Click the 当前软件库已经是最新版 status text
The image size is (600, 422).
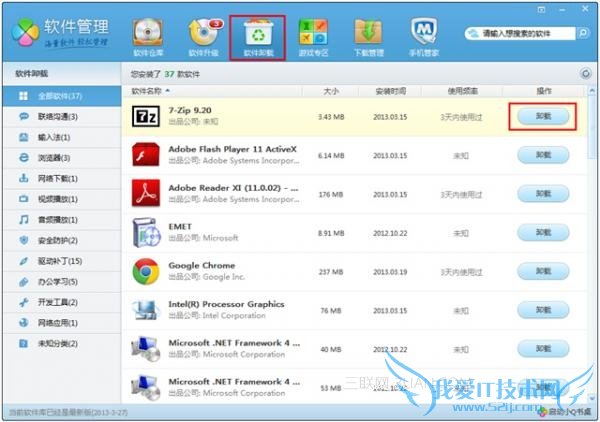[68, 412]
